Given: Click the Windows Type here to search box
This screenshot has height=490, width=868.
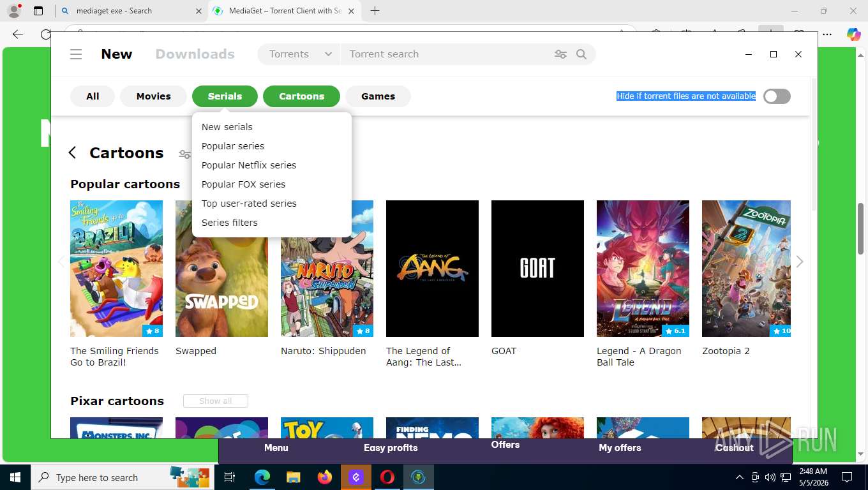Looking at the screenshot, I should coord(123,477).
